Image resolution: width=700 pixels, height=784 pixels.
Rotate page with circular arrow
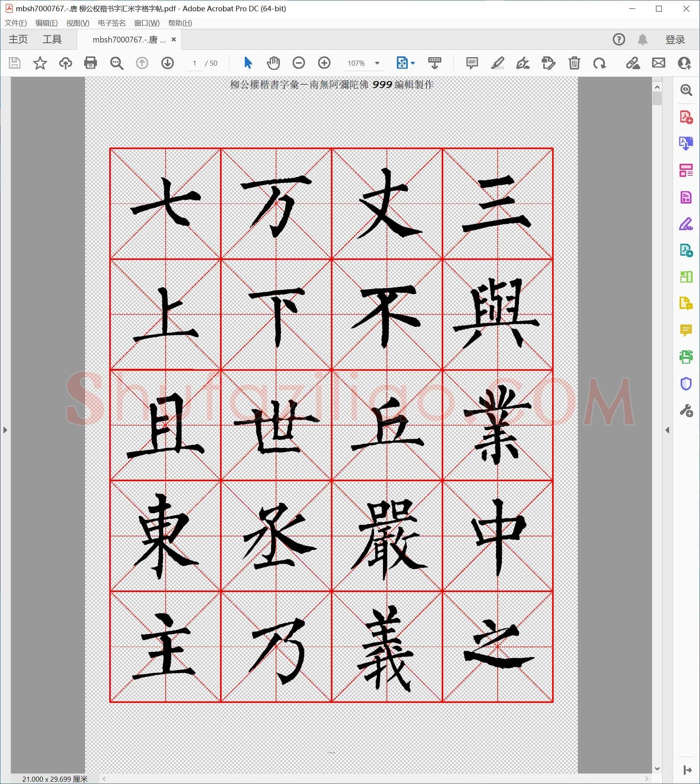(x=600, y=63)
